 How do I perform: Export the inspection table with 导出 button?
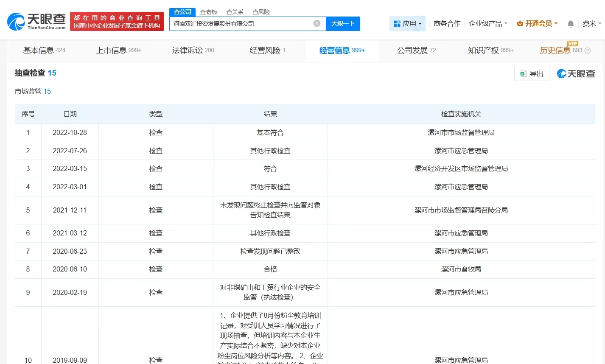click(x=532, y=74)
